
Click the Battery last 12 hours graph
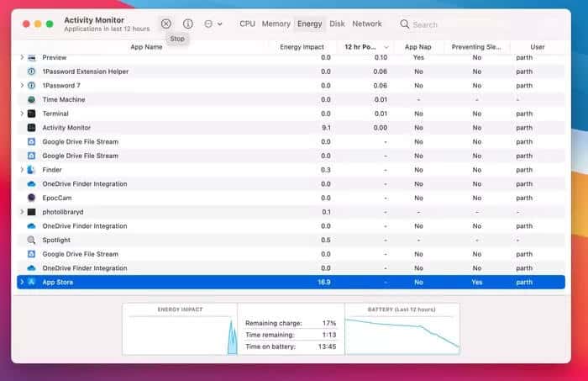point(402,335)
